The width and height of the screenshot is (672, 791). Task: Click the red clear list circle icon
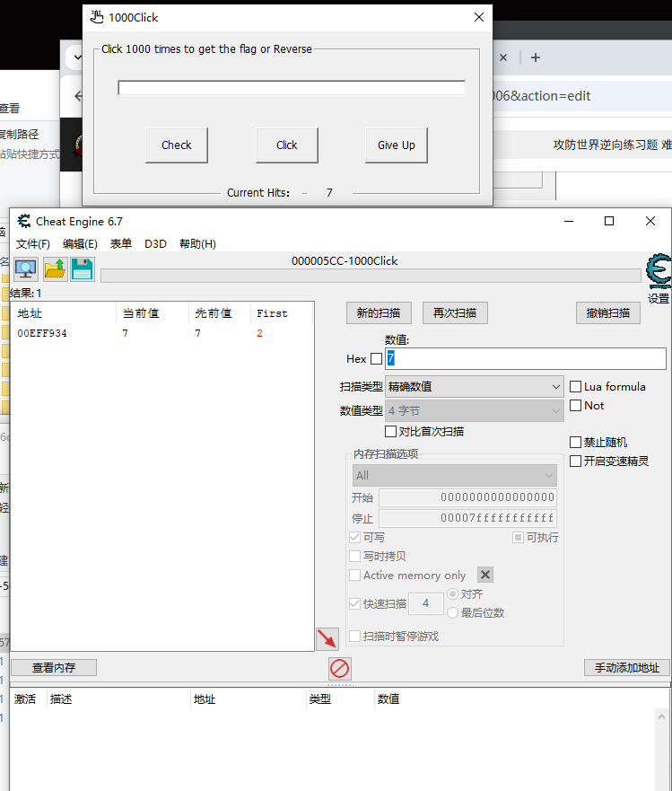339,669
